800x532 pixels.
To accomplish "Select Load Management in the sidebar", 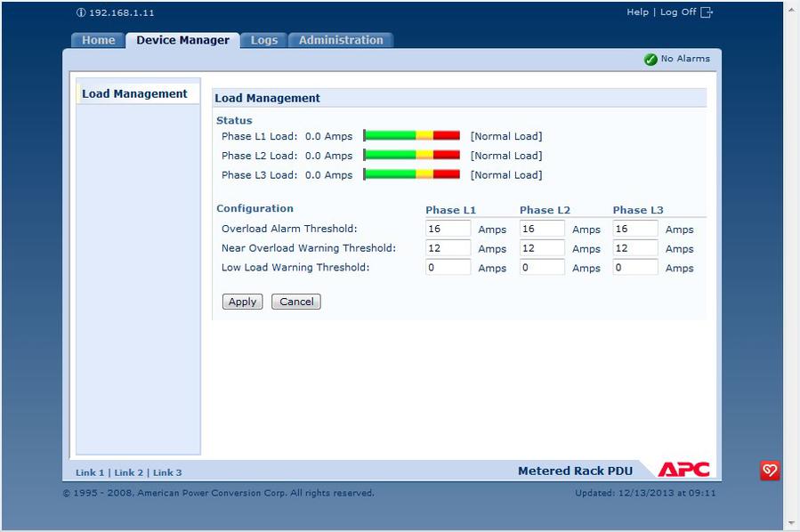I will [x=134, y=93].
